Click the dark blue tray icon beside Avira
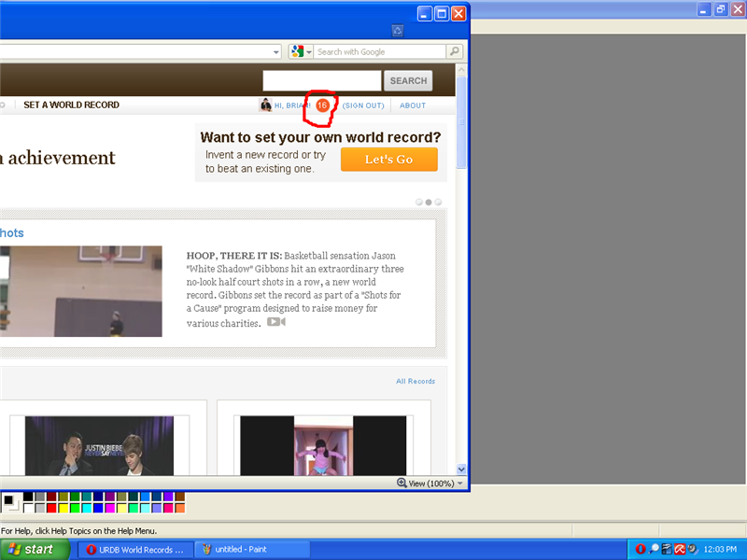The image size is (747, 560). click(667, 549)
